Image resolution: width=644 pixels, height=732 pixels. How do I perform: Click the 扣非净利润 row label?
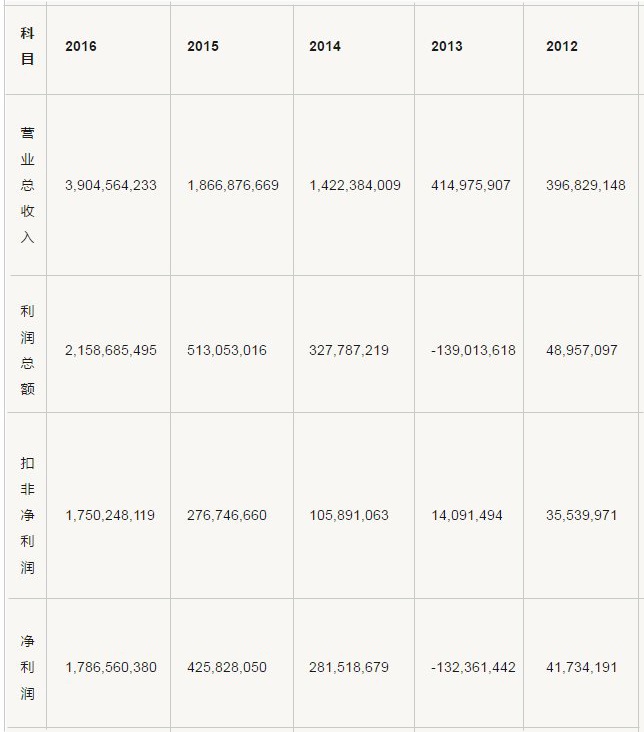pyautogui.click(x=27, y=515)
